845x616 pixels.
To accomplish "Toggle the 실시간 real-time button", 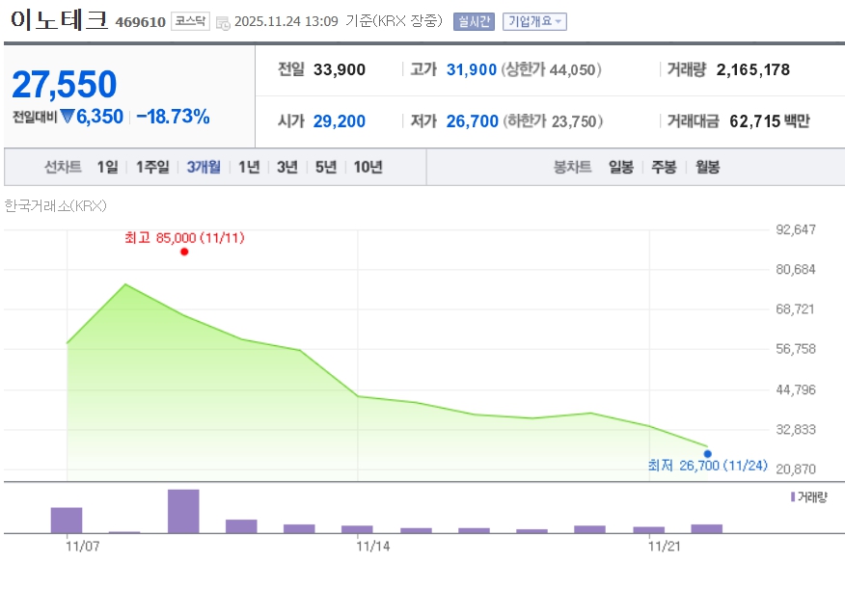I will 474,21.
